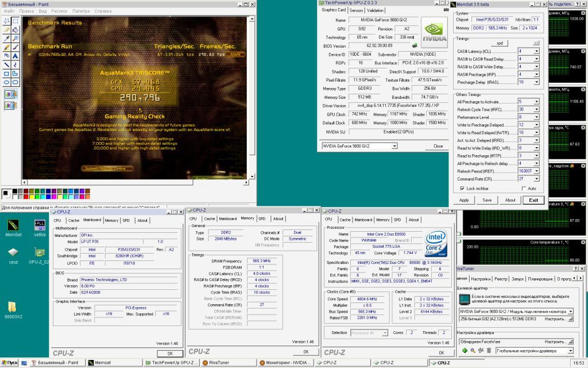Uncheck Lock mchbar in MemSet
This screenshot has width=588, height=368.
[462, 189]
